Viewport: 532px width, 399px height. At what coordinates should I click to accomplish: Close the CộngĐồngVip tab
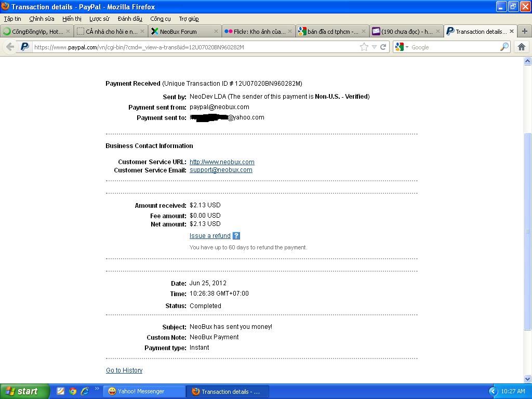point(68,31)
